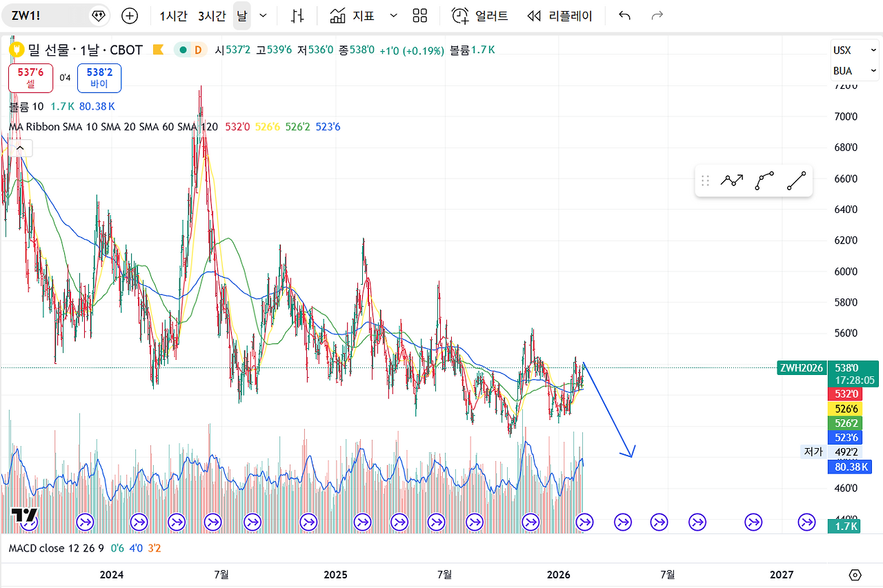Click the 80.38K volume MA label
Viewport: 883px width, 588px height.
coord(849,467)
